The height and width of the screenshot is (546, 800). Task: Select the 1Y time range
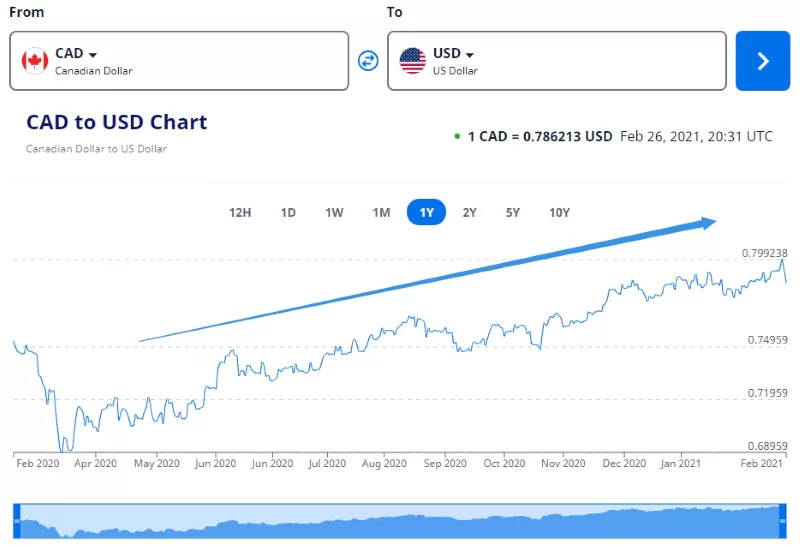click(427, 212)
